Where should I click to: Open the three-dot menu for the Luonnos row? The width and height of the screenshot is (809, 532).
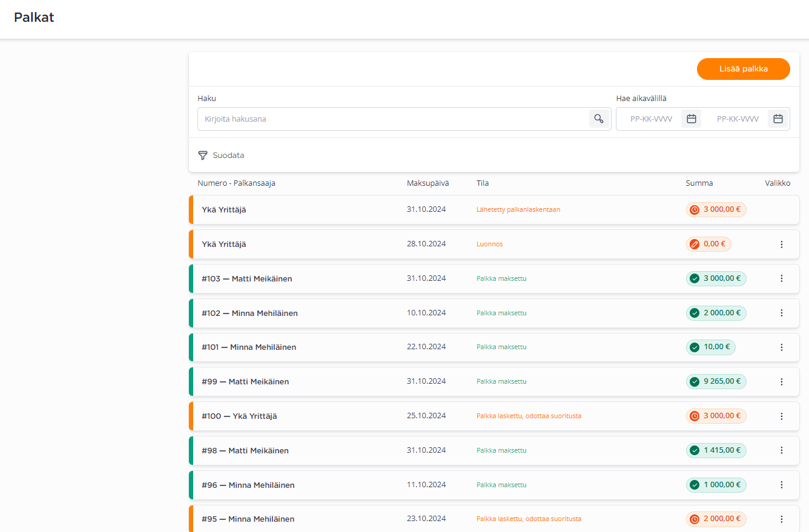click(781, 245)
